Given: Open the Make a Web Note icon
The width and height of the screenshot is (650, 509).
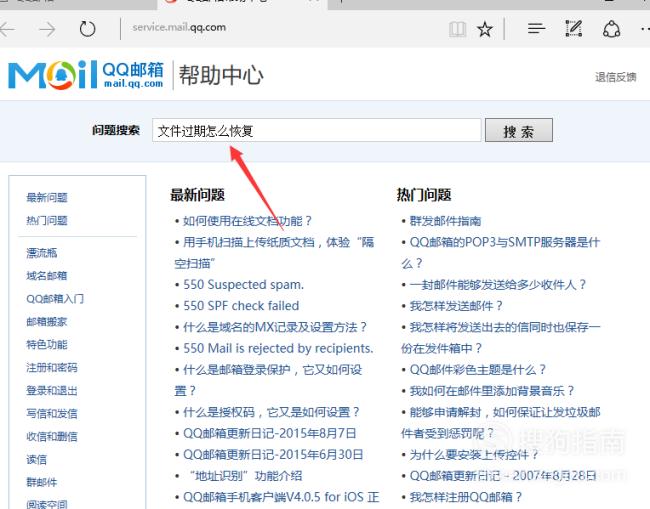Looking at the screenshot, I should [x=574, y=28].
